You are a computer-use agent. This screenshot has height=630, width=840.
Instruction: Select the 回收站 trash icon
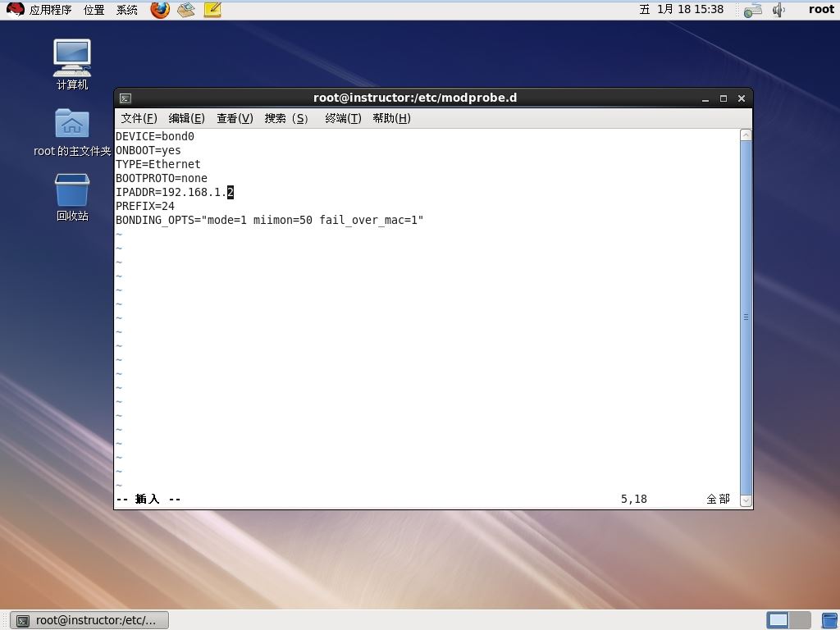pyautogui.click(x=72, y=197)
